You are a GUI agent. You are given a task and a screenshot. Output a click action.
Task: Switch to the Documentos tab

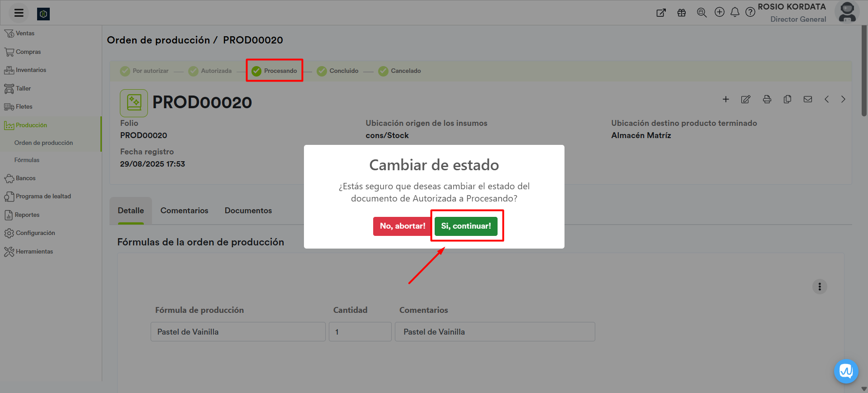tap(248, 211)
